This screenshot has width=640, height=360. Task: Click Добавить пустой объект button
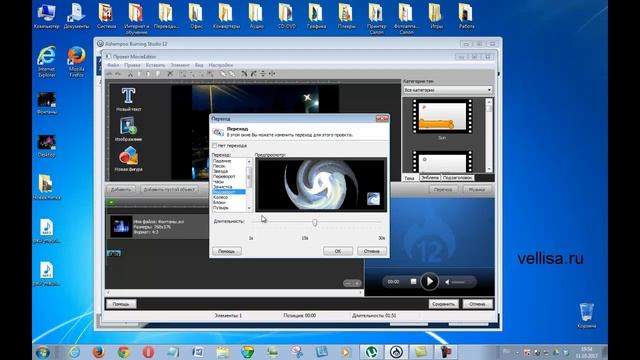pos(170,189)
